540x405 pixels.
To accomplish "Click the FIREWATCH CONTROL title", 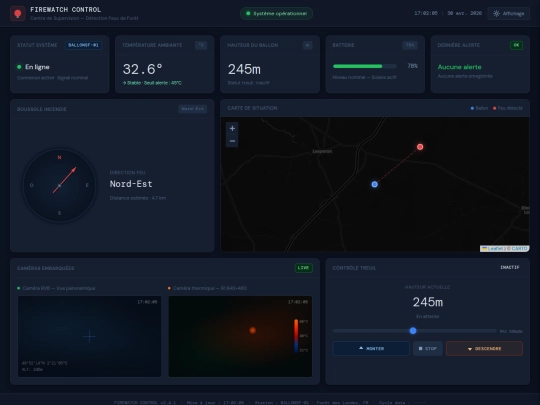I will [x=65, y=10].
